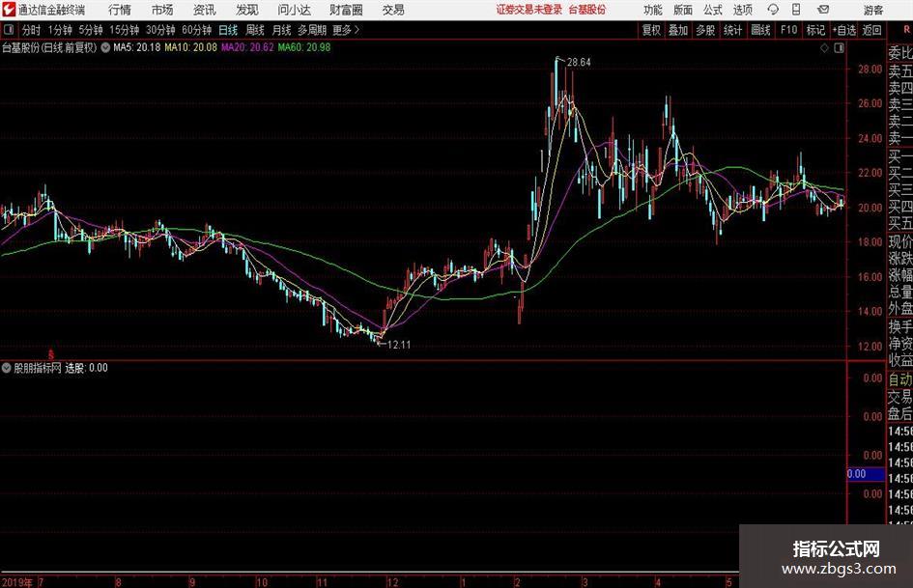The image size is (913, 588).
Task: Open the 选项 menu
Action: pyautogui.click(x=742, y=10)
